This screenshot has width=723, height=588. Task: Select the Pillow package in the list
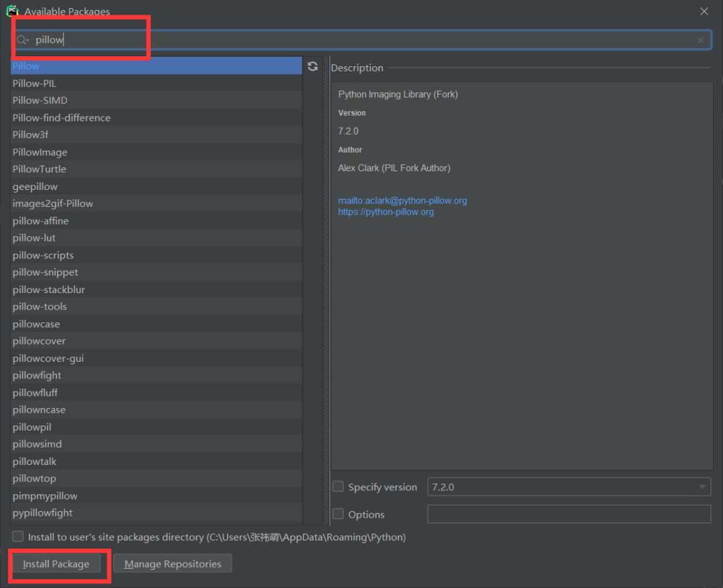[156, 66]
